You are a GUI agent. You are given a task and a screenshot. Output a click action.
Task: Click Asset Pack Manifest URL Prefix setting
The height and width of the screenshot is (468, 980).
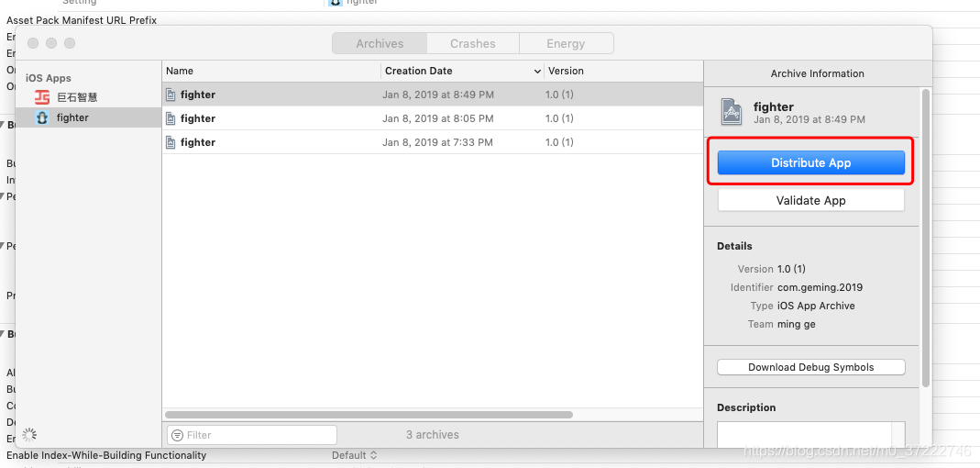click(82, 20)
